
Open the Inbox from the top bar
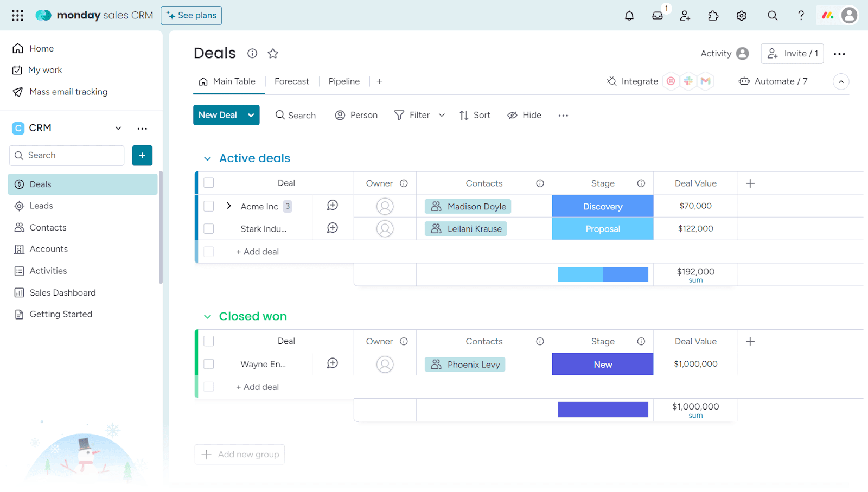click(x=657, y=15)
